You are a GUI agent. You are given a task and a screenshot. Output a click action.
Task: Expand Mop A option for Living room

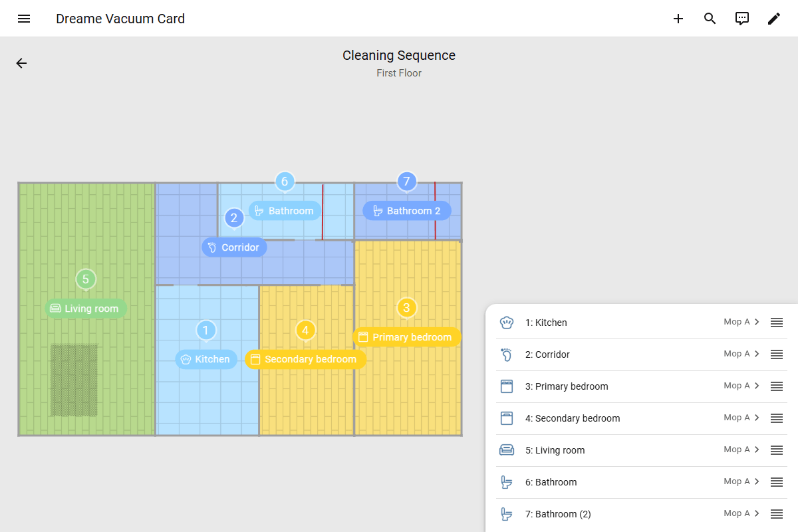pos(742,450)
